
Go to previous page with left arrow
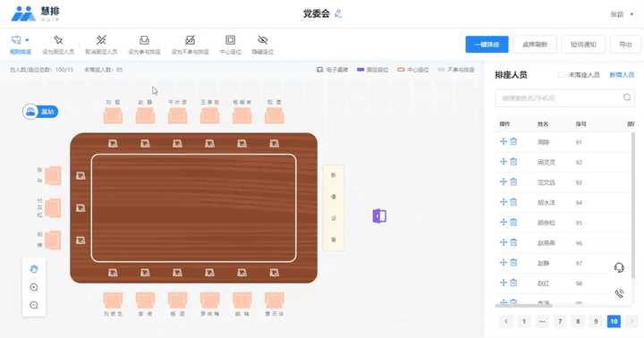(x=506, y=321)
